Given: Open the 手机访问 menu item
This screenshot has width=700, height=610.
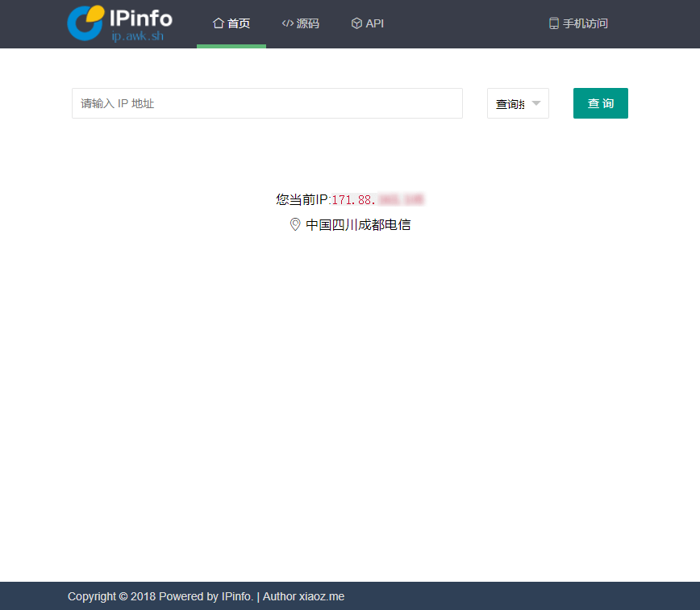Looking at the screenshot, I should pyautogui.click(x=578, y=23).
